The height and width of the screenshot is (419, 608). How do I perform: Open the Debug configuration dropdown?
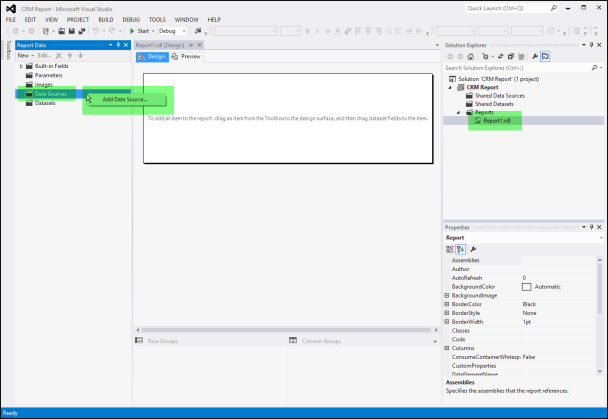171,31
